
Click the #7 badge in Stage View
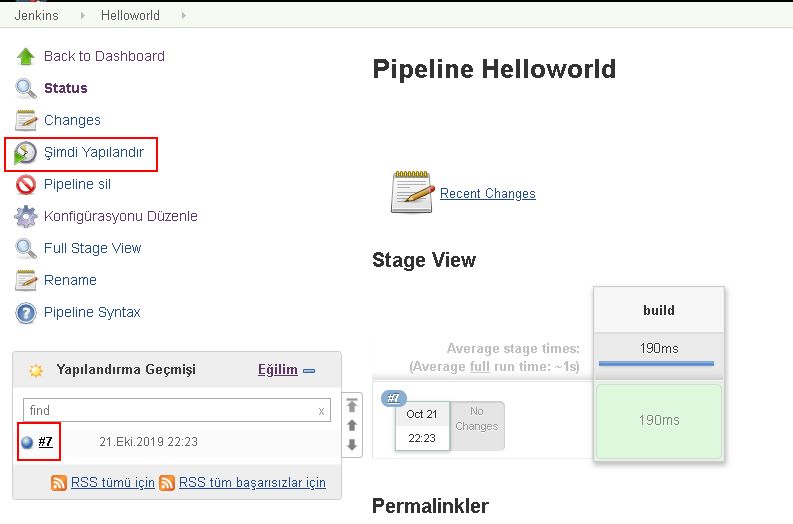click(393, 398)
